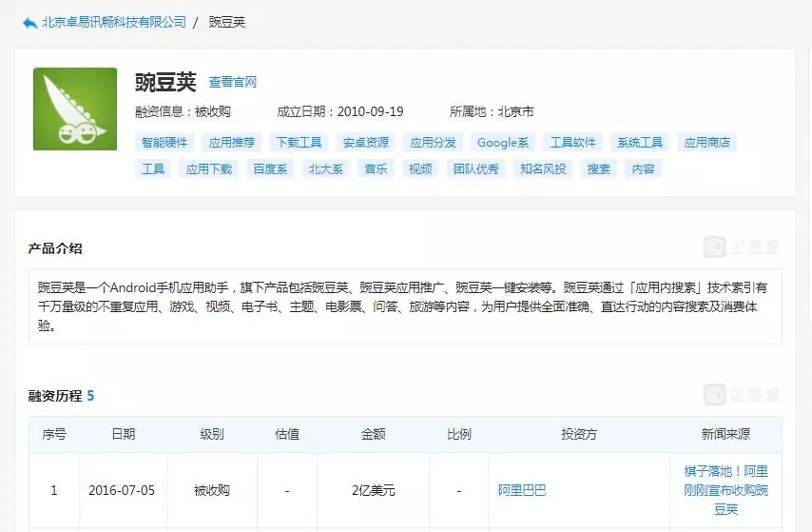Select the 智能硬件 tag
812x532 pixels.
coord(164,142)
